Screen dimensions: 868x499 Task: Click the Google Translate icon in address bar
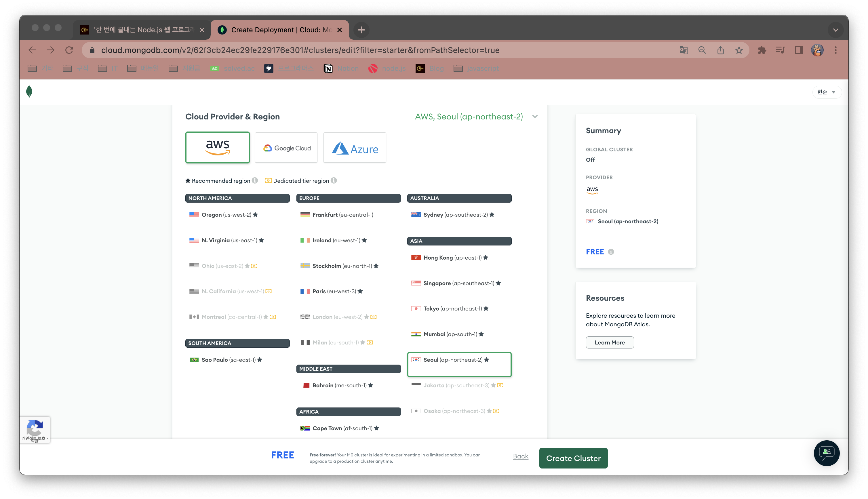[x=684, y=50]
